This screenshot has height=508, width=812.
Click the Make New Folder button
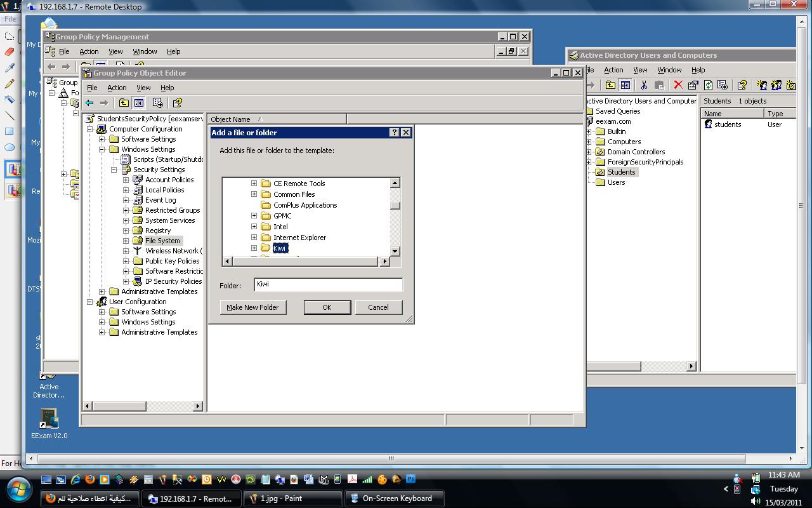pyautogui.click(x=252, y=307)
